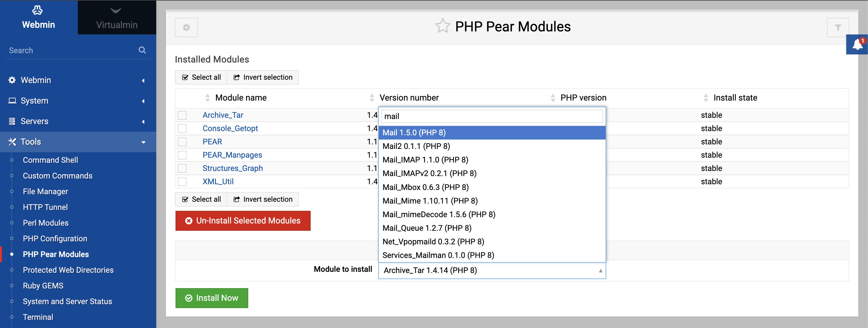
Task: Click top Select all button
Action: [201, 77]
